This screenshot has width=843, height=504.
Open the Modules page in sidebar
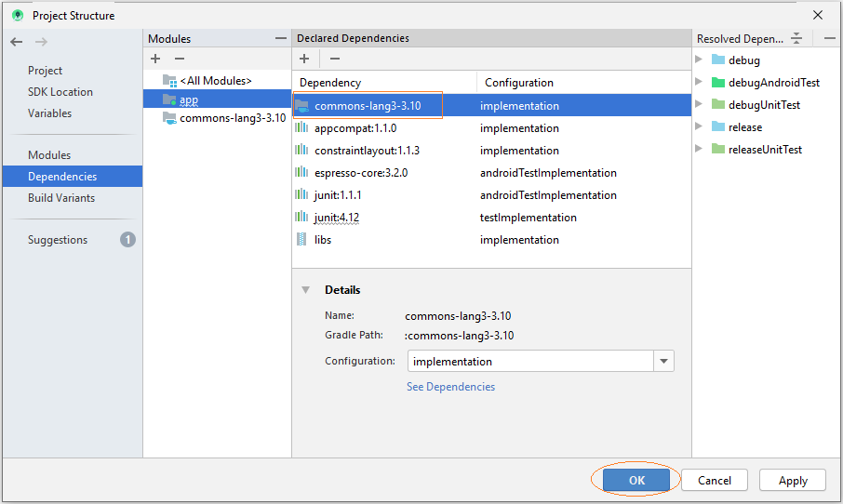click(x=49, y=154)
